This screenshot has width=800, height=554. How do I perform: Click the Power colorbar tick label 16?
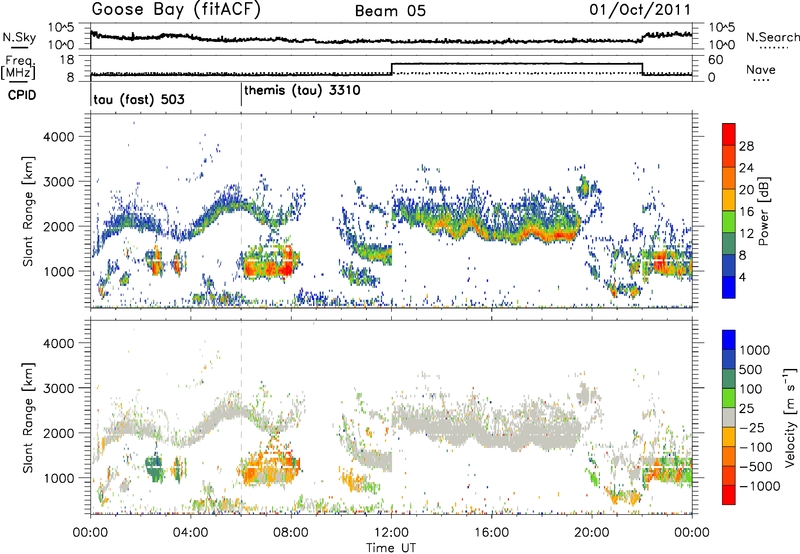746,212
